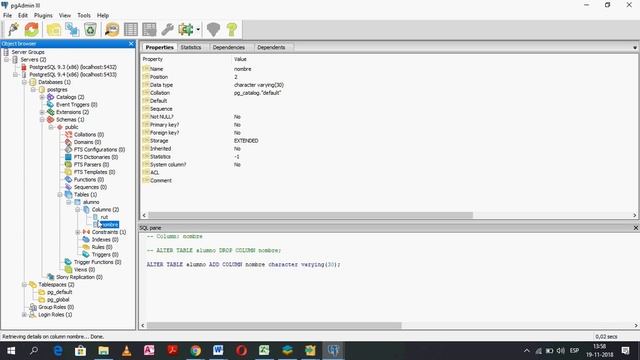Open the Edit menu
Viewport: 640px width, 360px height.
[x=23, y=15]
